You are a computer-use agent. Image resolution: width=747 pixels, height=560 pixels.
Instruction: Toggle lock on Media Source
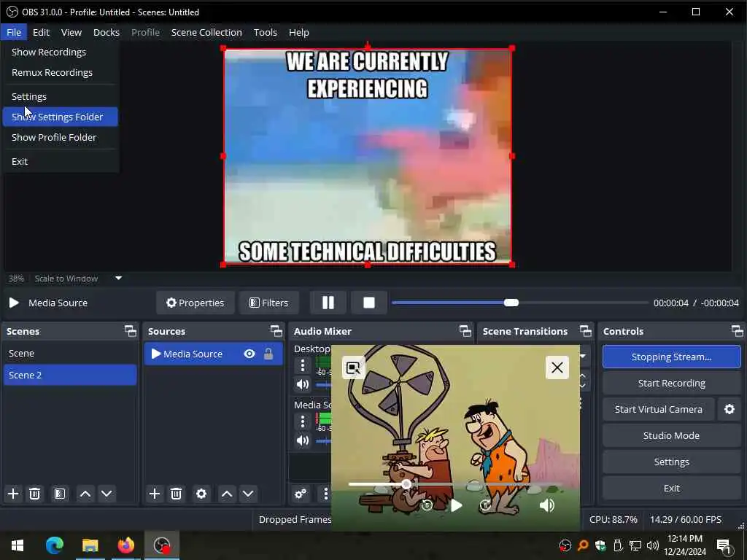tap(268, 354)
